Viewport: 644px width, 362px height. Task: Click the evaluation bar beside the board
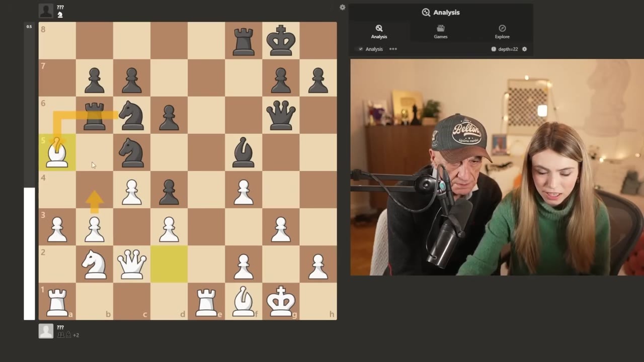29,170
